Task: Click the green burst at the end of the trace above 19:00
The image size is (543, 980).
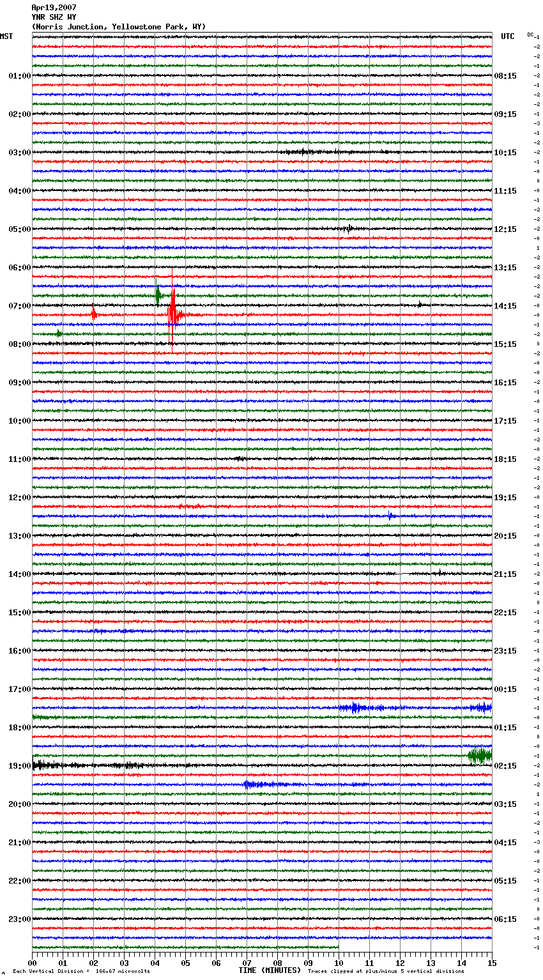Action: click(480, 756)
